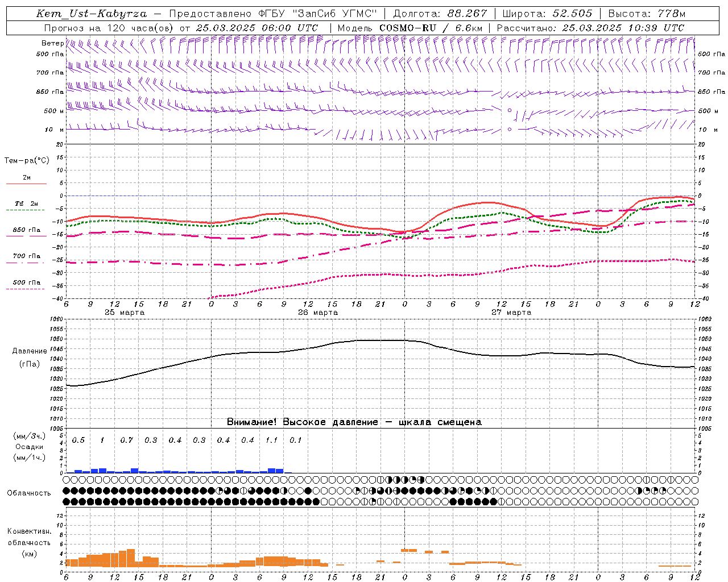This screenshot has width=728, height=582.
Task: Click the Td 2м dew point legend entry
Action: [x=27, y=203]
